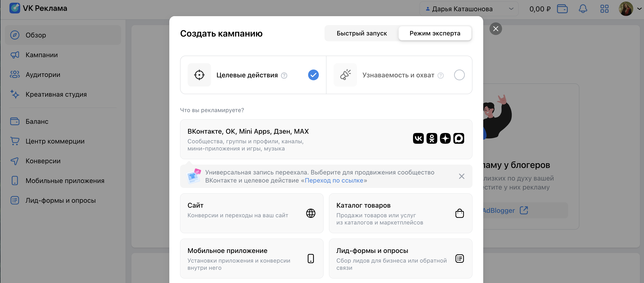Switch to Режим эксперта tab
Screen dimensions: 644x283
[x=435, y=33]
